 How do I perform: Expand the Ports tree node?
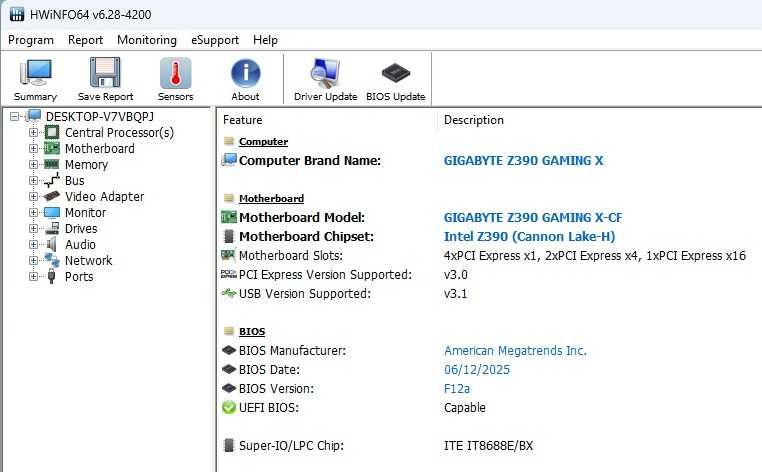(33, 277)
